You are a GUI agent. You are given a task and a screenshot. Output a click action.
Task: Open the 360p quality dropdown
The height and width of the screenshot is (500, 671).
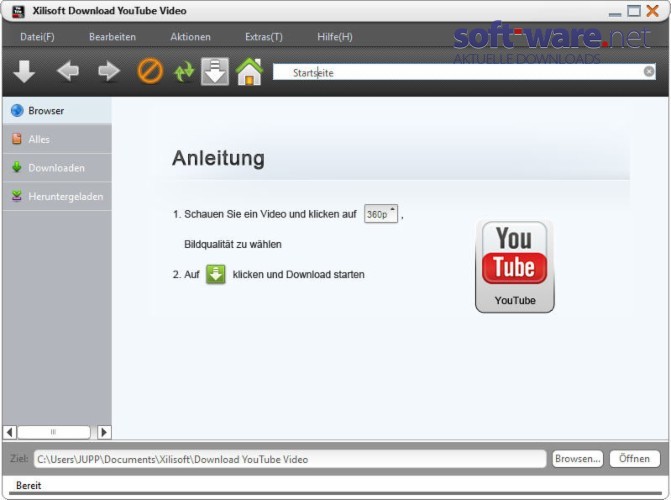point(381,214)
